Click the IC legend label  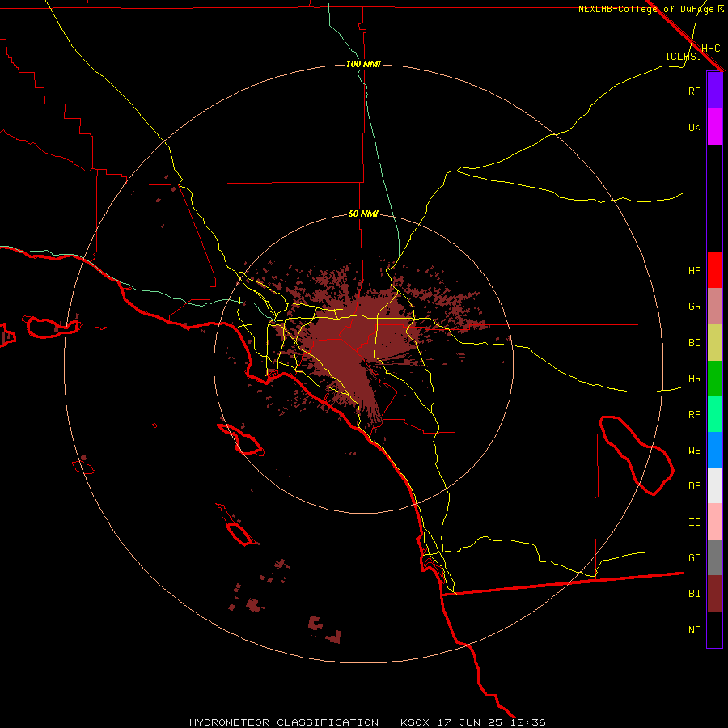coord(694,523)
